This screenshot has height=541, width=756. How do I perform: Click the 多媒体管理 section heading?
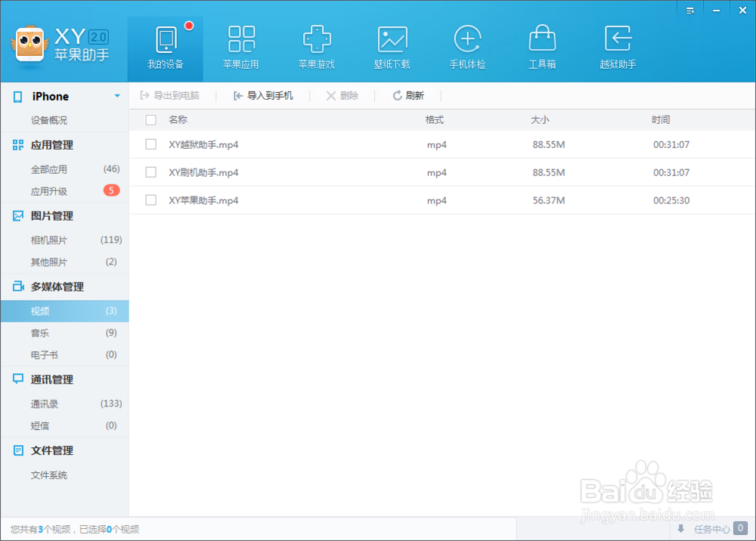[57, 286]
